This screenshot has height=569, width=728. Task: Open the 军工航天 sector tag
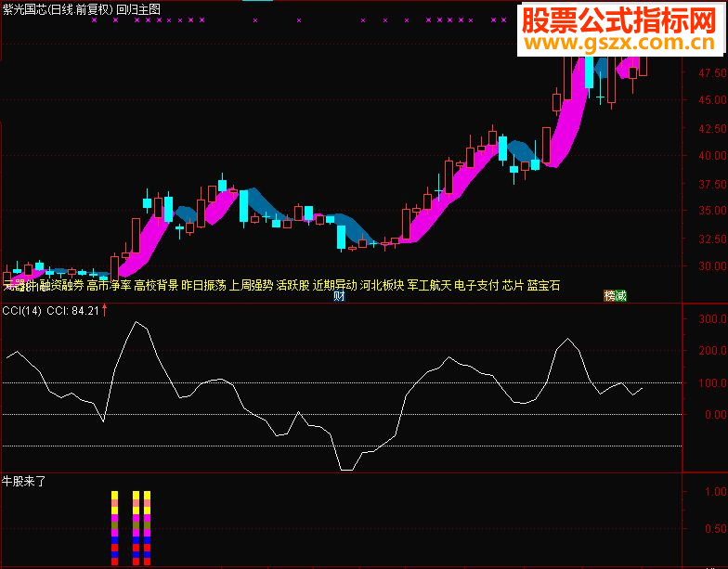429,285
